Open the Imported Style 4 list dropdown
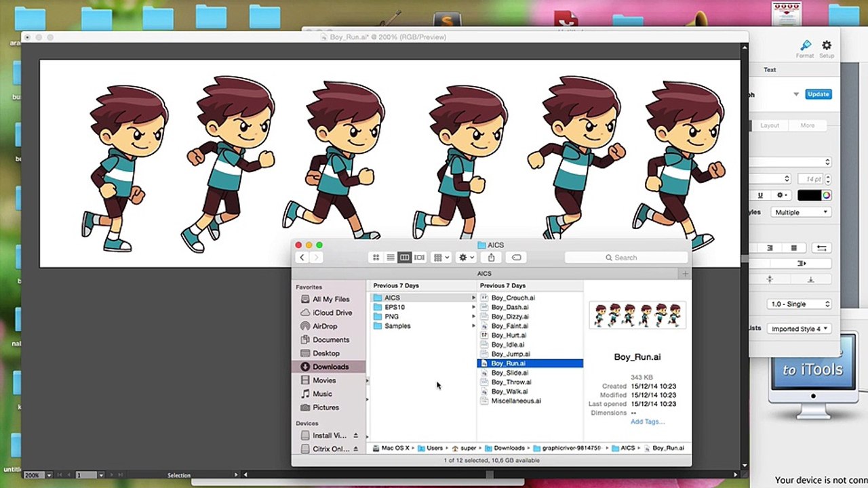868x488 pixels. point(800,329)
